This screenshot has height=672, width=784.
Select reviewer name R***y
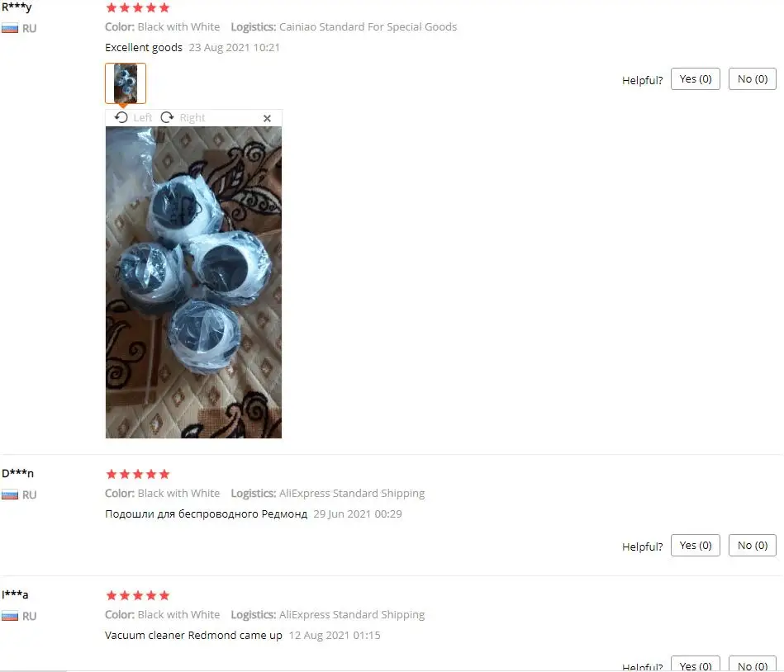pyautogui.click(x=17, y=7)
